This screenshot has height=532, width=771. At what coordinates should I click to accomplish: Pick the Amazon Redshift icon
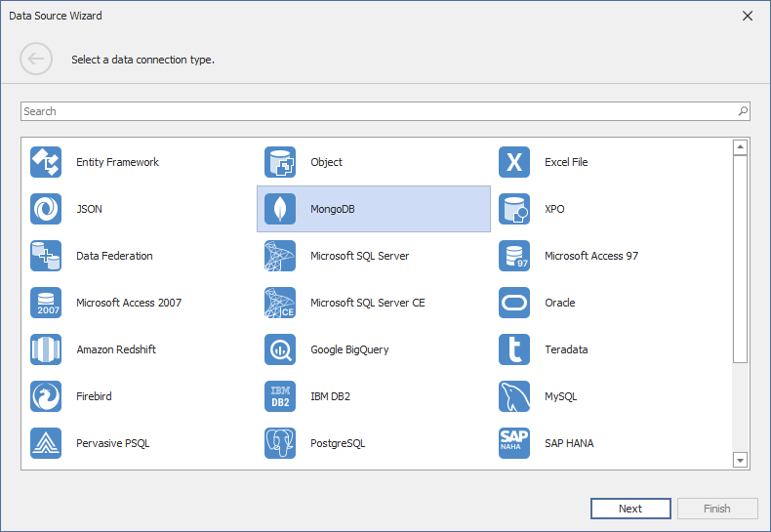[46, 349]
